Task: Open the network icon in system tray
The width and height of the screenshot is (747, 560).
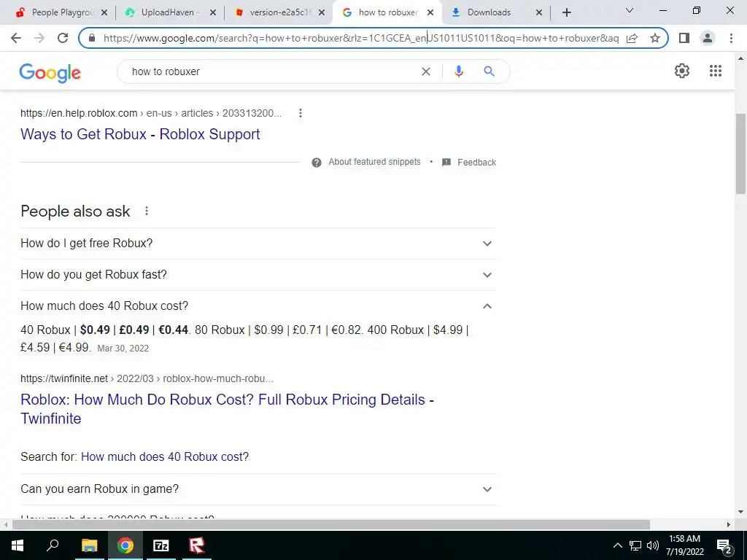Action: click(635, 545)
